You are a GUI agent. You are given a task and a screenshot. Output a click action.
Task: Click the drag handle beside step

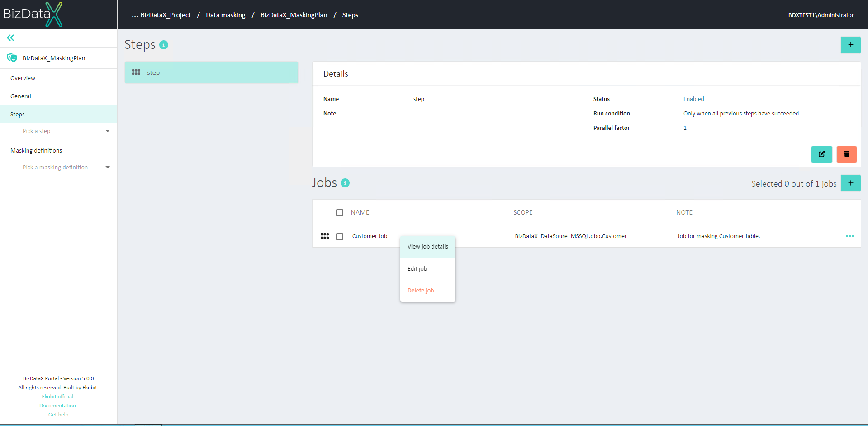click(x=136, y=72)
